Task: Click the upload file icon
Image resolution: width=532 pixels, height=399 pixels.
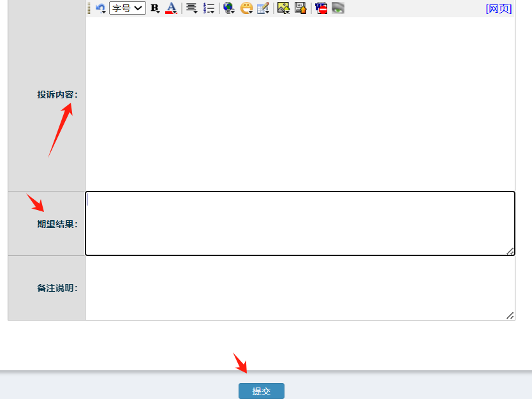Action: click(x=300, y=8)
